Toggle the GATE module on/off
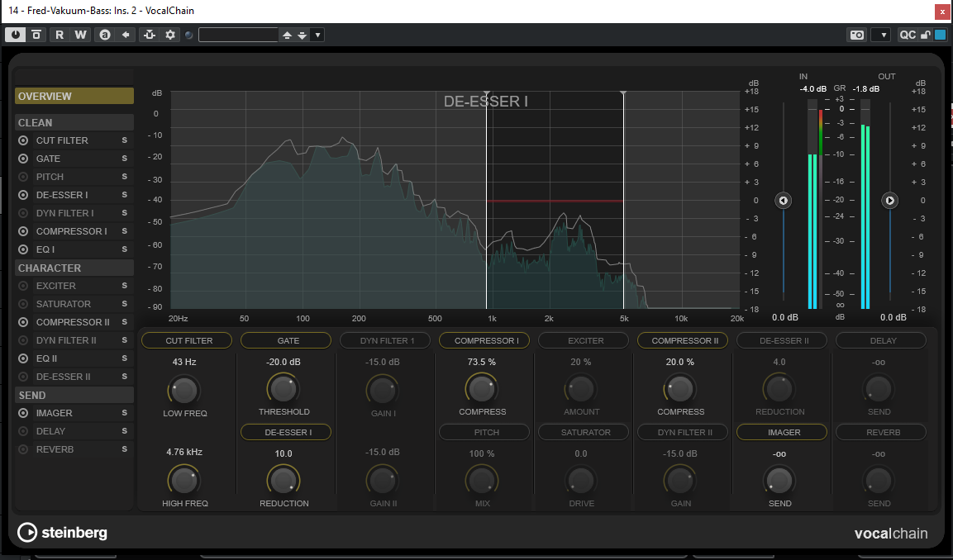The height and width of the screenshot is (560, 953). click(x=23, y=159)
